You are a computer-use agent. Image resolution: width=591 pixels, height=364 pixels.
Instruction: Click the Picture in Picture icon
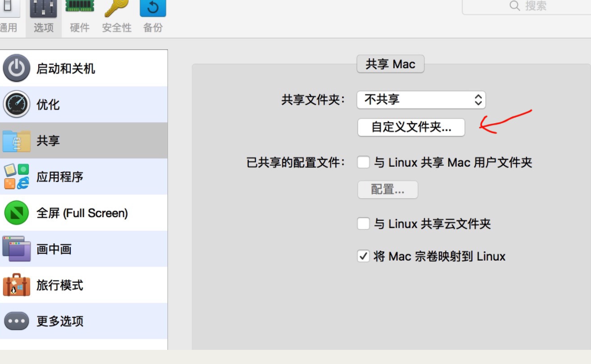coord(16,249)
